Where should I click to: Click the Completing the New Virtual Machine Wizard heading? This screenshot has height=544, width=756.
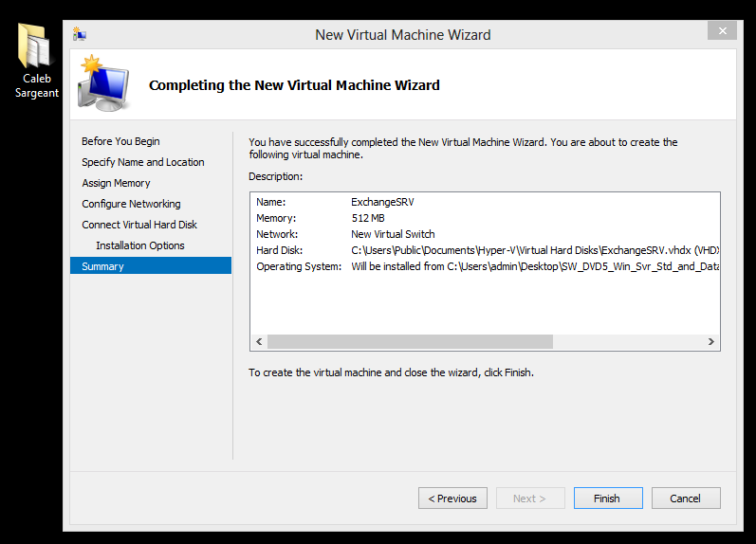[x=294, y=85]
